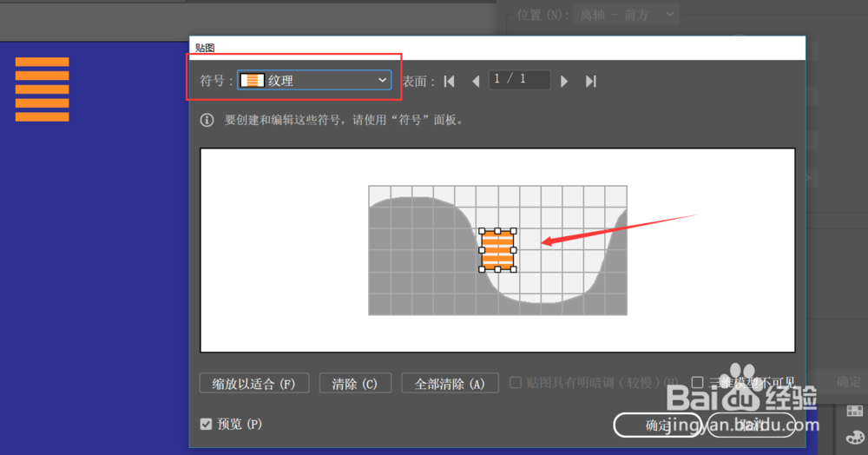Go to previous surface
The height and width of the screenshot is (455, 868).
pyautogui.click(x=476, y=82)
